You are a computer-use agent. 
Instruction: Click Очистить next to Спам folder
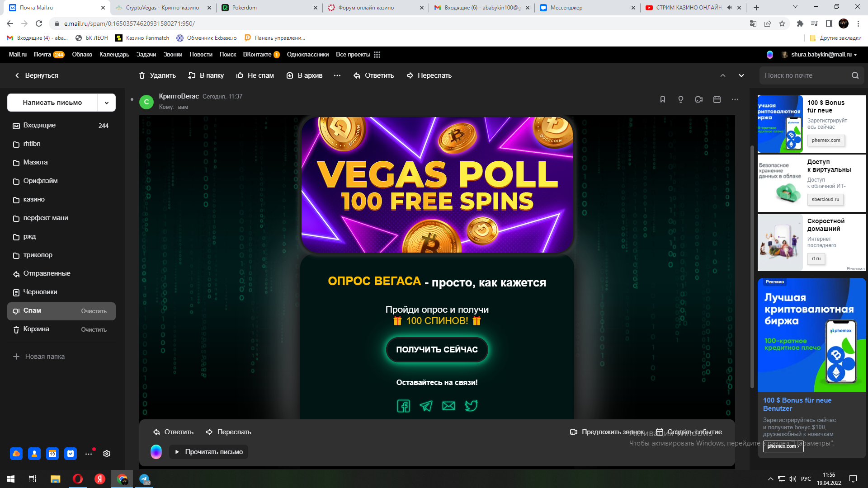pyautogui.click(x=94, y=311)
